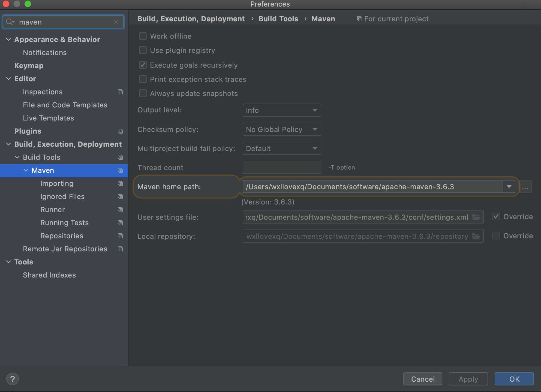Viewport: 541px width, 392px height.
Task: Select Importing under Maven
Action: 57,183
